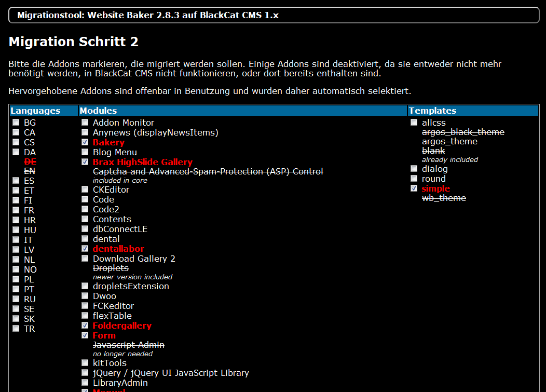Check the Contents module checkbox
Viewport: 546px width, 392px height.
85,219
